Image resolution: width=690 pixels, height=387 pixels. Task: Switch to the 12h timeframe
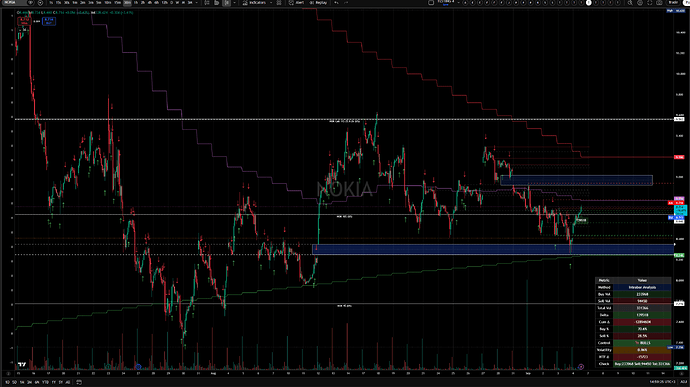165,2
